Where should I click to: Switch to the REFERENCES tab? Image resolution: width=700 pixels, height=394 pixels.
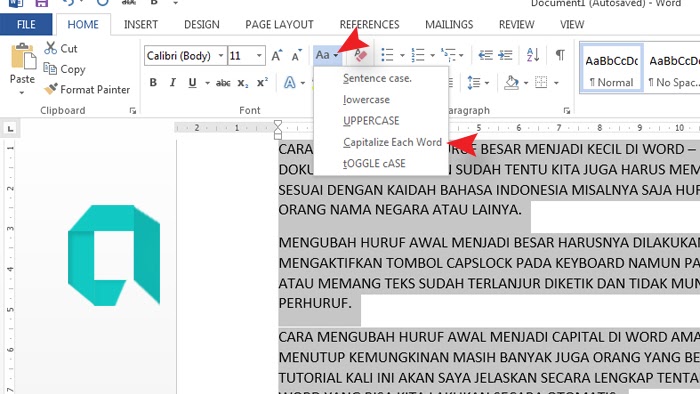369,25
